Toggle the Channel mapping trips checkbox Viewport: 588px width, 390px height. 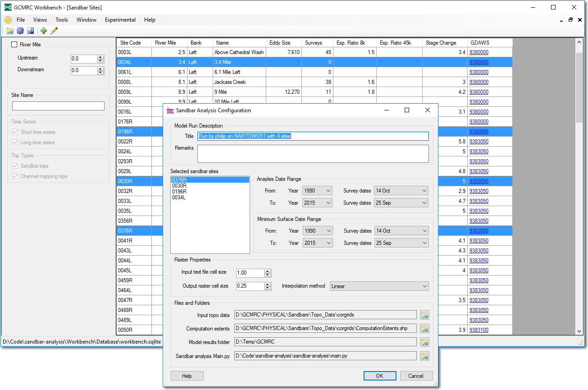point(15,176)
